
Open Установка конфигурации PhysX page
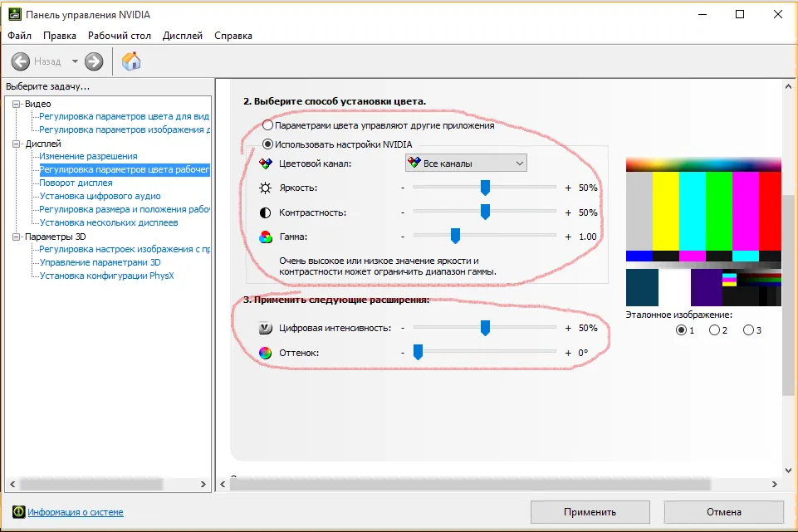107,276
